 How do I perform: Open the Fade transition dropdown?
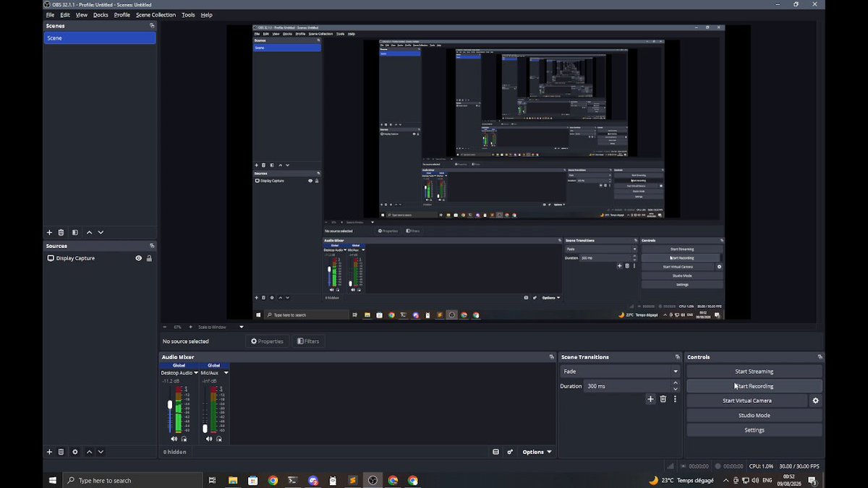click(621, 372)
